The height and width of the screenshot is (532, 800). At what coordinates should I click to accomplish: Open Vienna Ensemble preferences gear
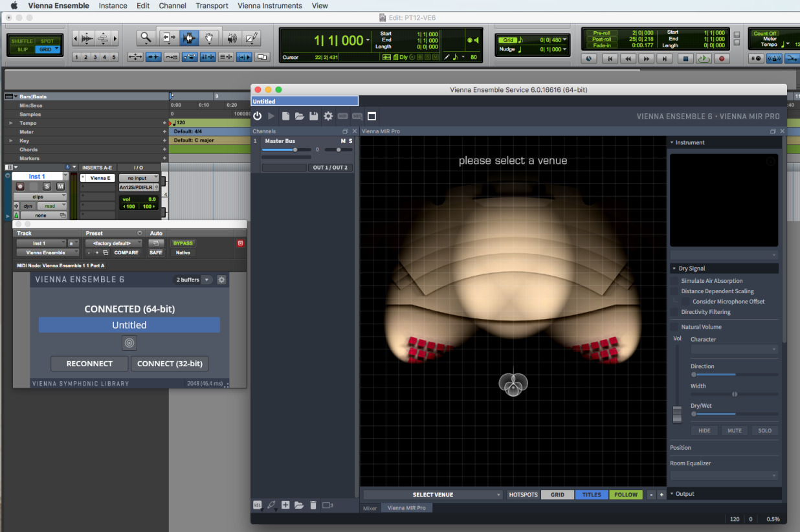tap(328, 116)
